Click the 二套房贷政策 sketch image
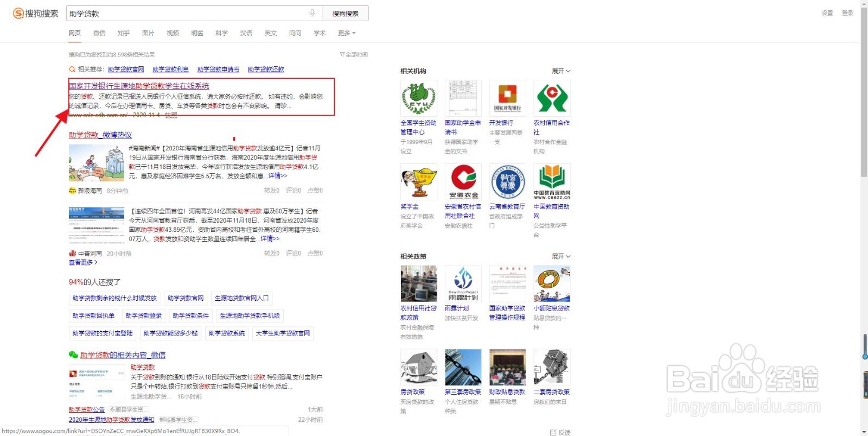The height and width of the screenshot is (436, 868). [552, 367]
